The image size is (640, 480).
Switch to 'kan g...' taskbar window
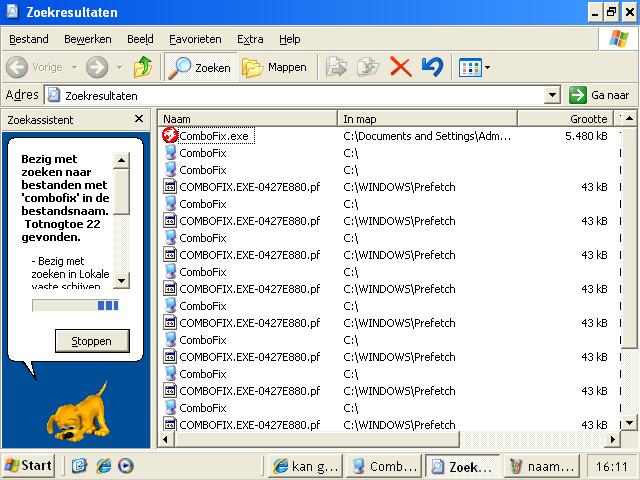(306, 466)
